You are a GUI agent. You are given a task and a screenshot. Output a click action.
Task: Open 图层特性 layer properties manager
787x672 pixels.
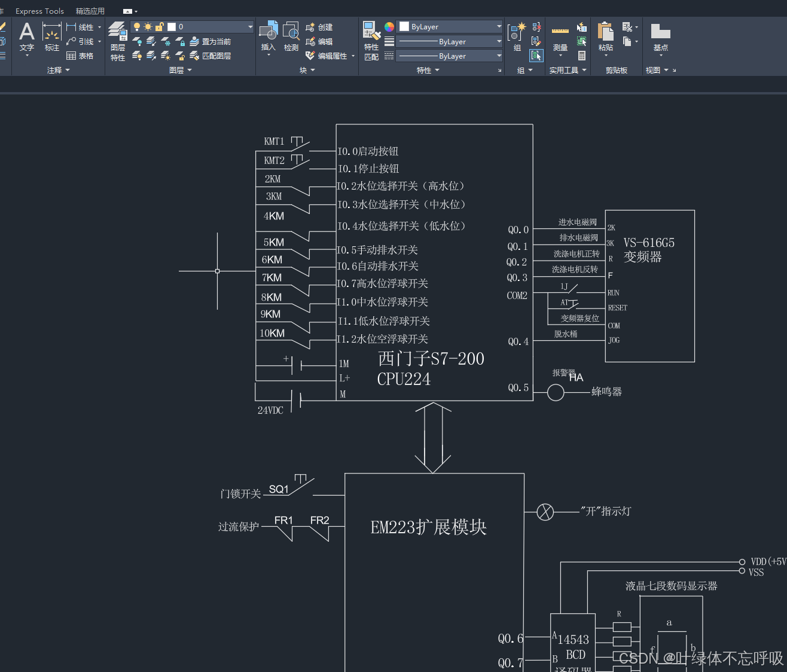118,41
